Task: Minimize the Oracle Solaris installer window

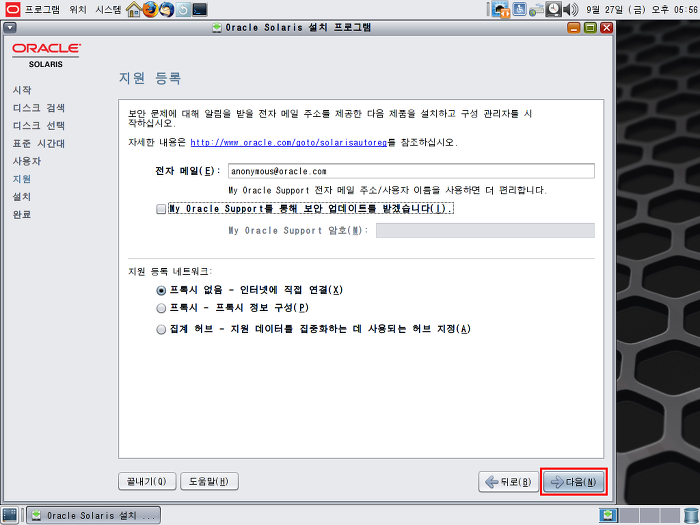Action: pos(574,28)
